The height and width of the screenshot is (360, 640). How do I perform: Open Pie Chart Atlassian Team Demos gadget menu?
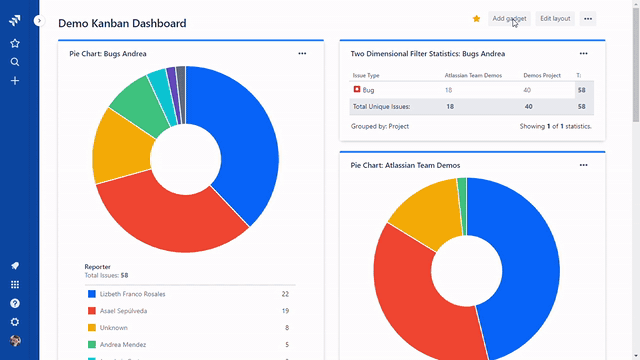[584, 165]
